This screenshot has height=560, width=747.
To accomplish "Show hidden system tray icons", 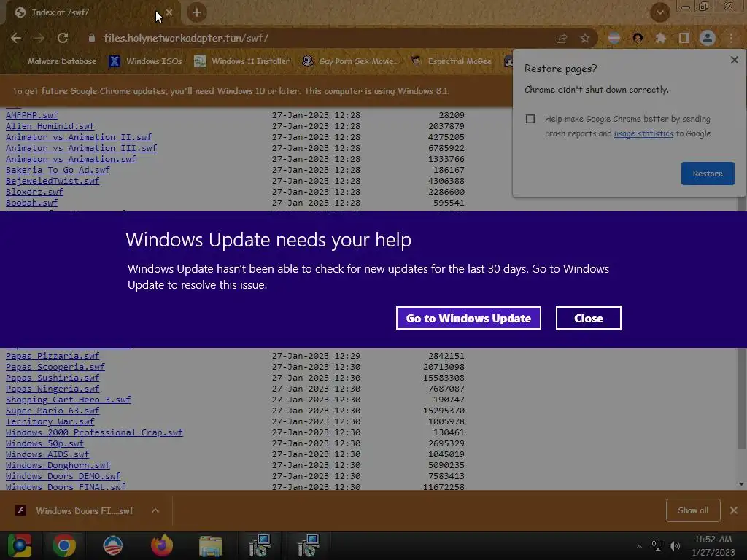I will pos(639,546).
